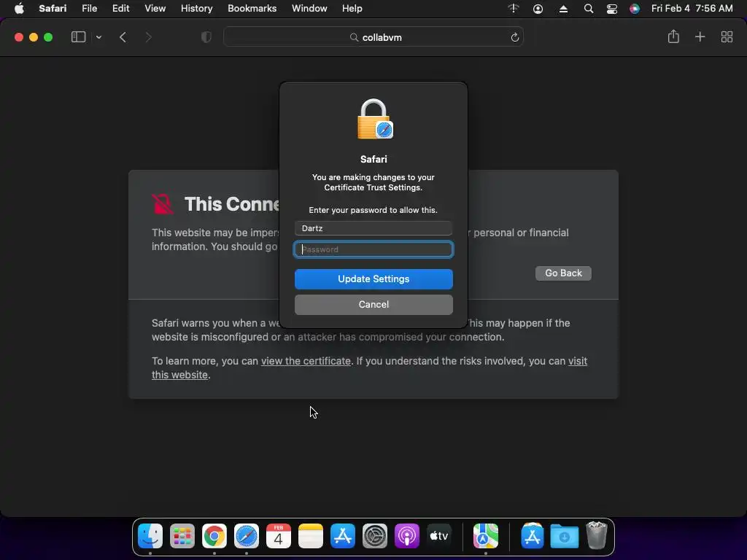Reload the page with the refresh icon
This screenshot has height=560, width=747.
pyautogui.click(x=514, y=38)
